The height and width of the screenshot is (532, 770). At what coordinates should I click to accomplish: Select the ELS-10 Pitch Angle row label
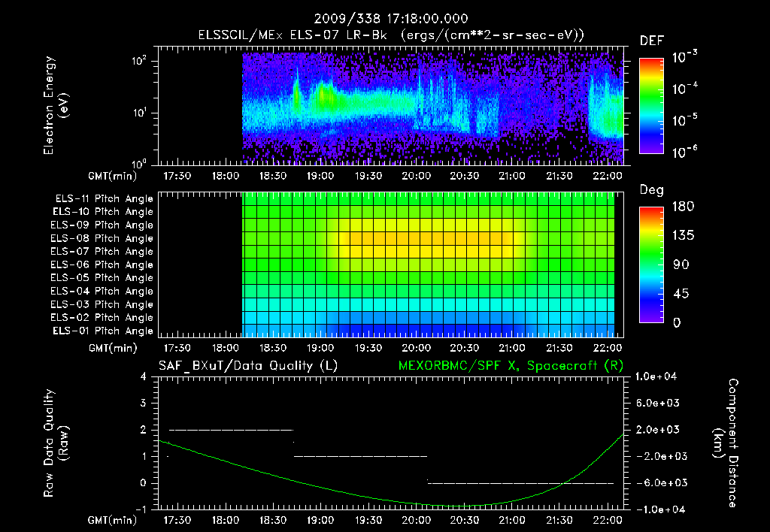(103, 212)
